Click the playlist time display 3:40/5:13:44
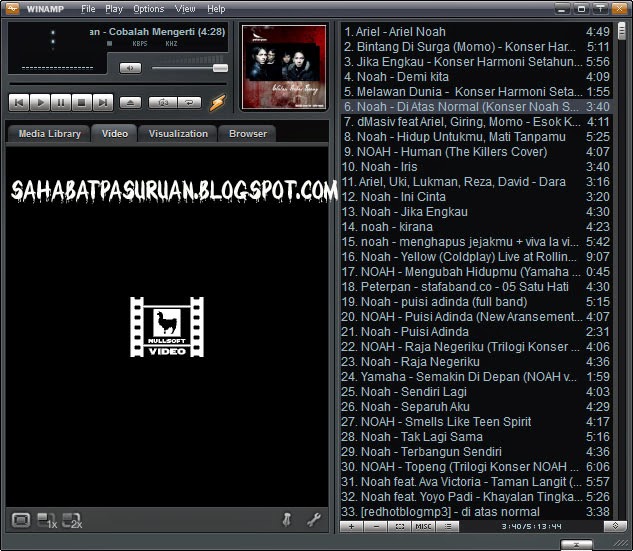 pyautogui.click(x=531, y=526)
